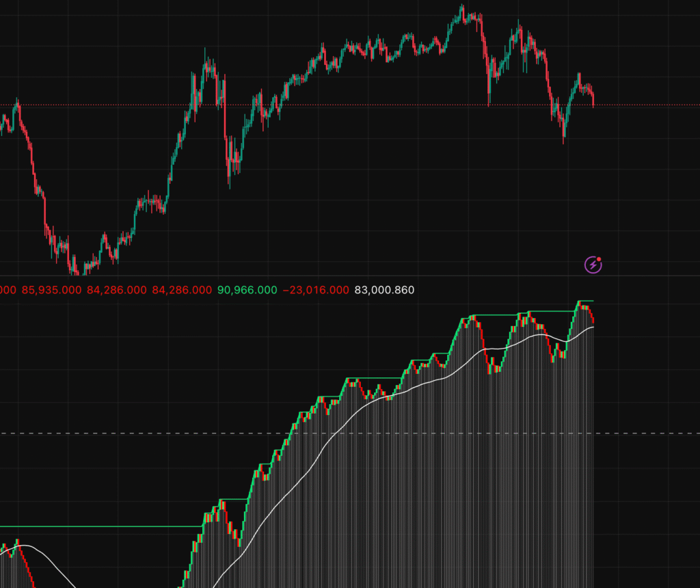The image size is (700, 588).
Task: Click the rightmost 84,286.000 indicator value
Action: (x=182, y=290)
